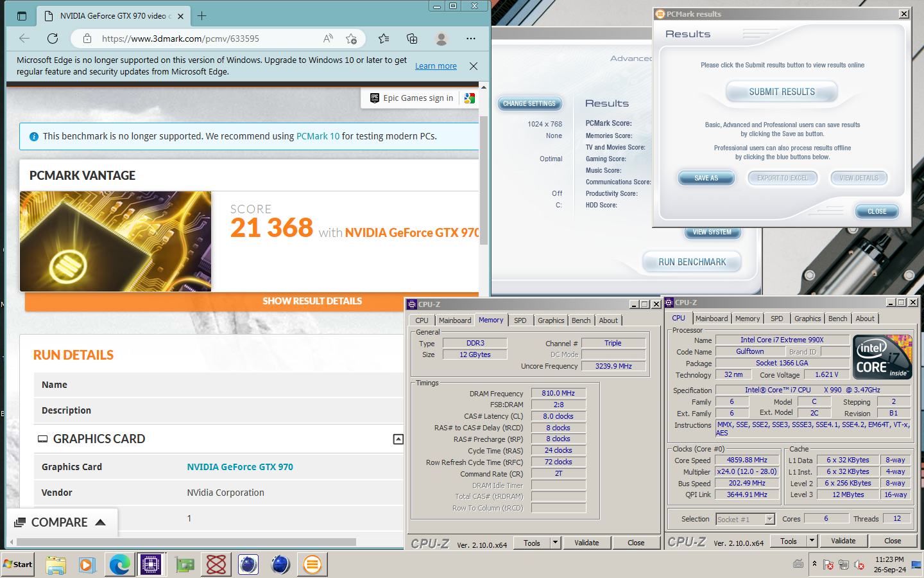Screen dimensions: 924x578
Task: Open the Start menu
Action: (18, 565)
